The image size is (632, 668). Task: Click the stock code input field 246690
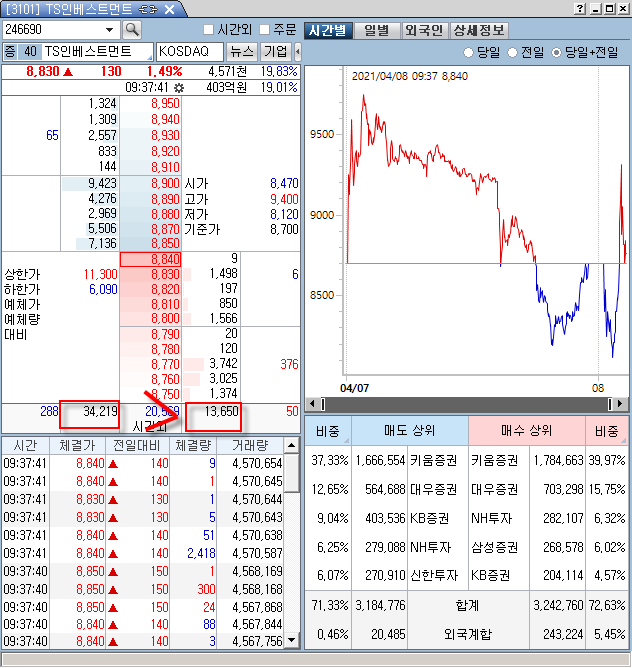point(60,30)
